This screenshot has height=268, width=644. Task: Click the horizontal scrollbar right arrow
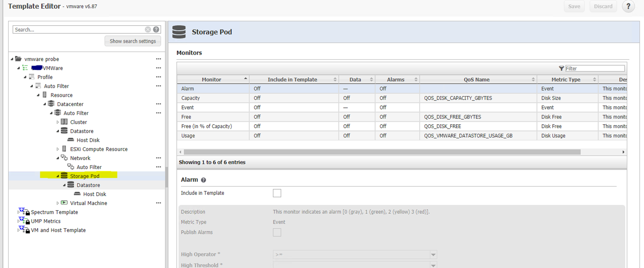[x=623, y=152]
